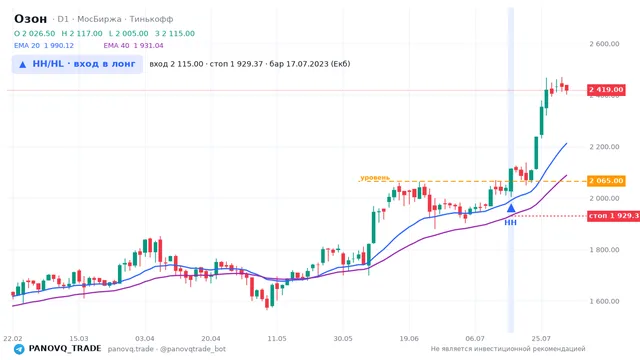This screenshot has width=640, height=360.
Task: Click the 19.06 date axis label
Action: click(409, 338)
